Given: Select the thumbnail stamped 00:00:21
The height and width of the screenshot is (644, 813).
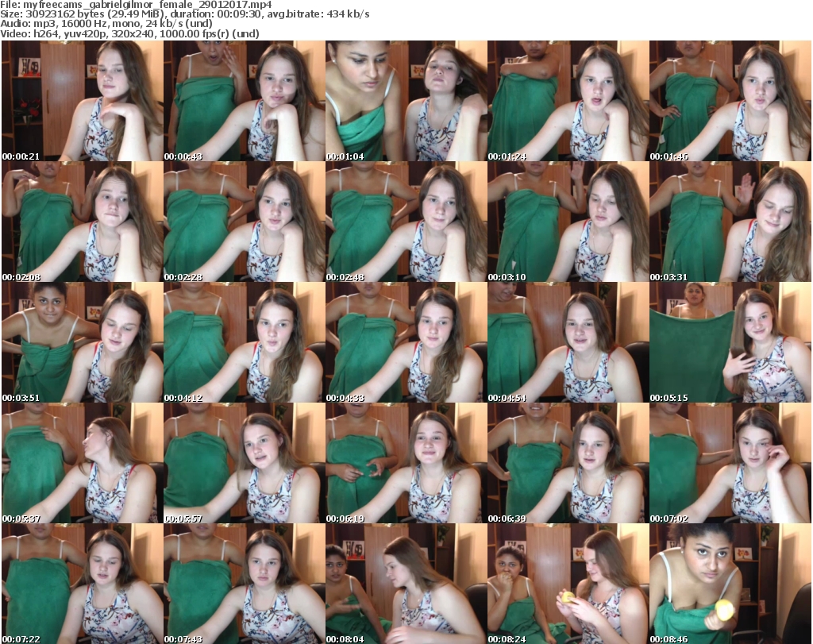Looking at the screenshot, I should [x=83, y=101].
